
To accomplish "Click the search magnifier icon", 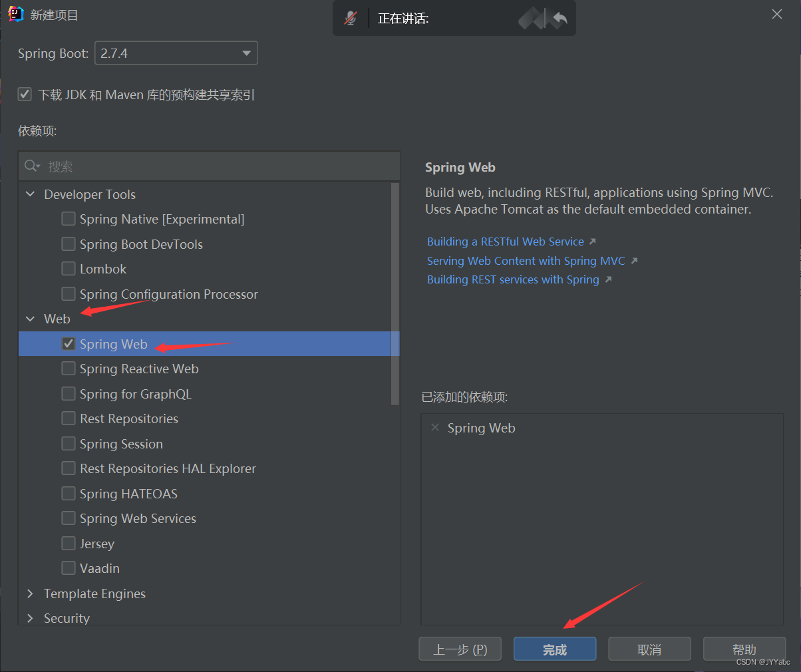I will [32, 166].
